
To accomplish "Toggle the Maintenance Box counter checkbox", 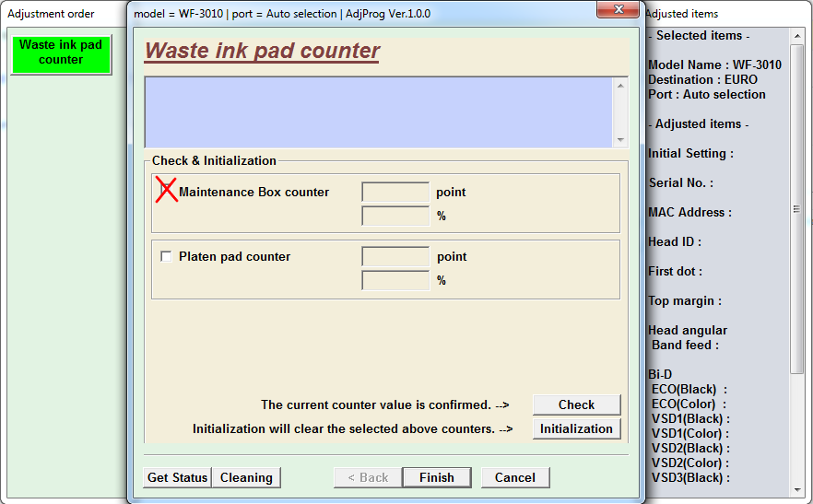I will 167,192.
